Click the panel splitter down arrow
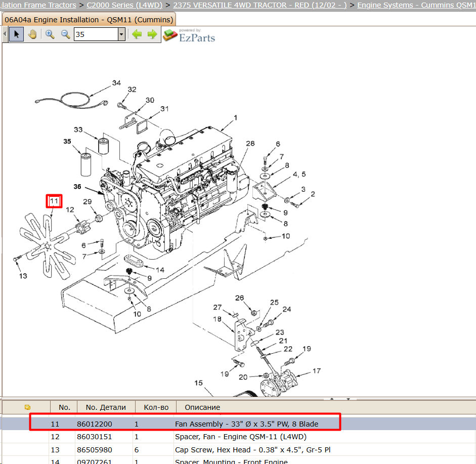 pyautogui.click(x=348, y=399)
